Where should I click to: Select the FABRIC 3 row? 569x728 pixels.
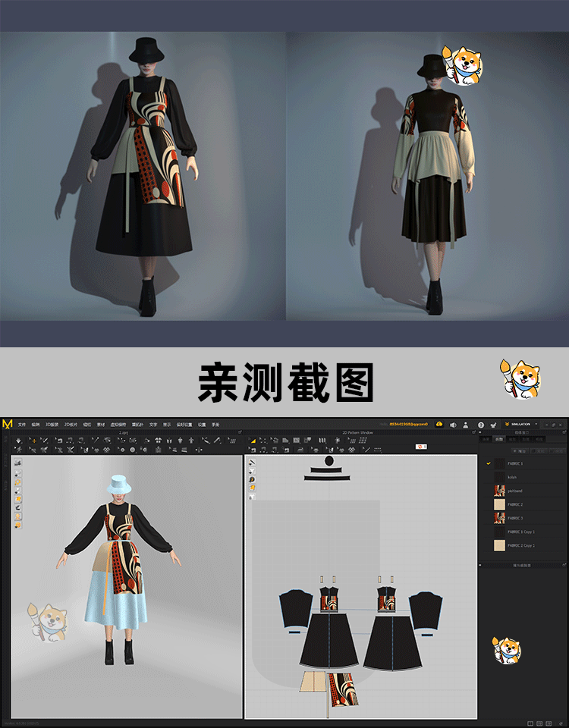pyautogui.click(x=525, y=518)
